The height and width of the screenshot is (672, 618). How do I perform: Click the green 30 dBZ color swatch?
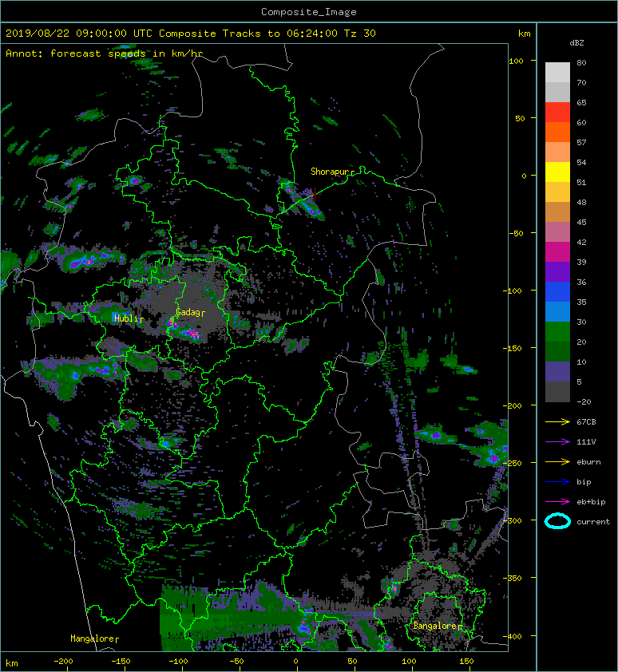point(557,332)
